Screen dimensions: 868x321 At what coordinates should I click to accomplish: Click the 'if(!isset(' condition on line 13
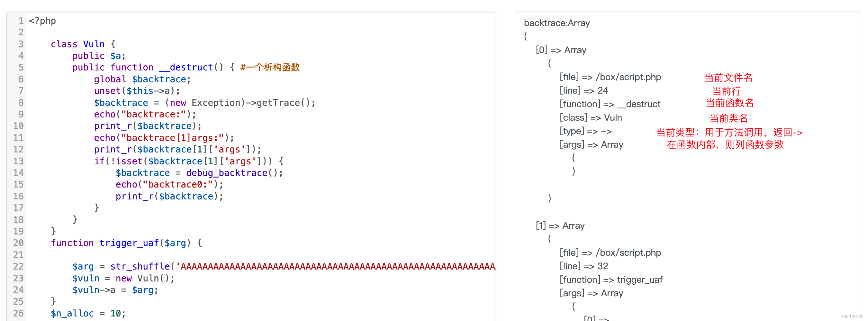(x=121, y=161)
